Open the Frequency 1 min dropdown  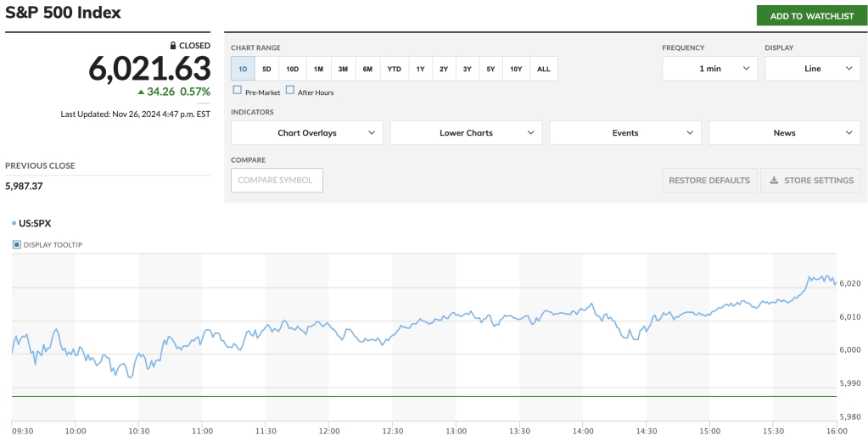[709, 69]
